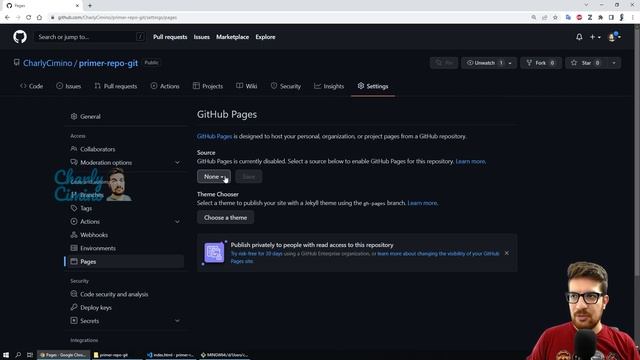640x360 pixels.
Task: Open the GitHub Pages link in description
Action: (x=214, y=136)
